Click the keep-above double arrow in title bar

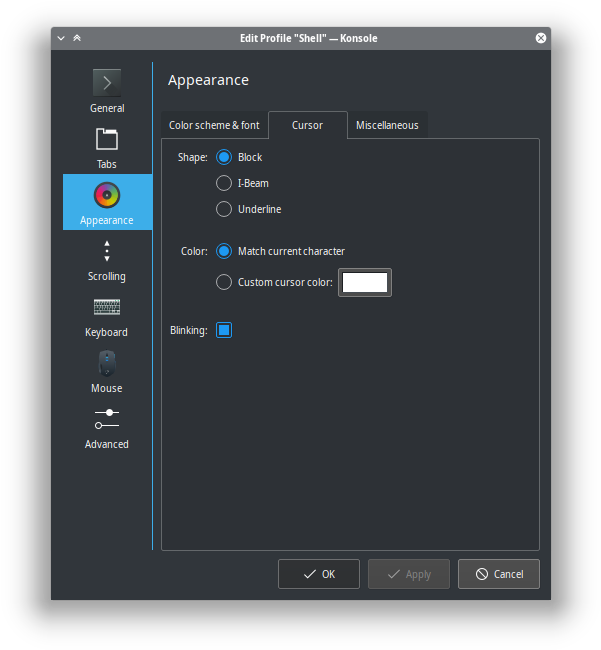77,38
